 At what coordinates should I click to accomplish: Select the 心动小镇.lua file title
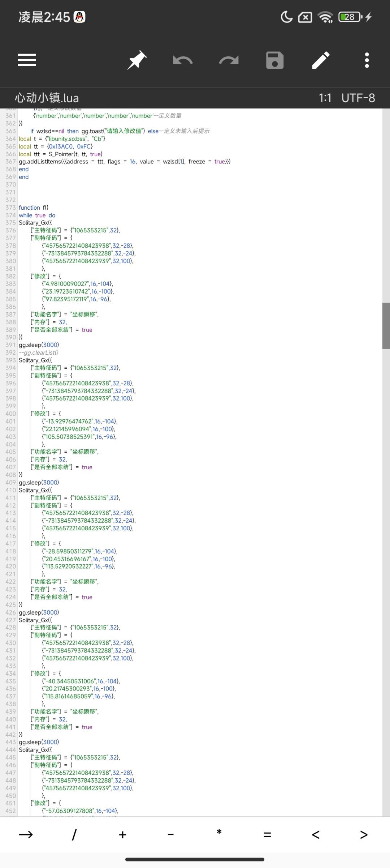[47, 98]
